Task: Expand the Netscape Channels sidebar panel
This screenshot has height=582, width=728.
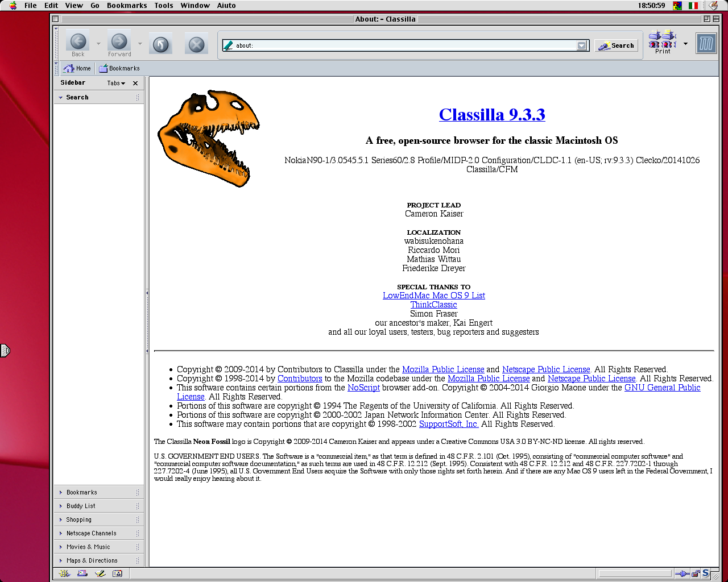Action: (99, 533)
